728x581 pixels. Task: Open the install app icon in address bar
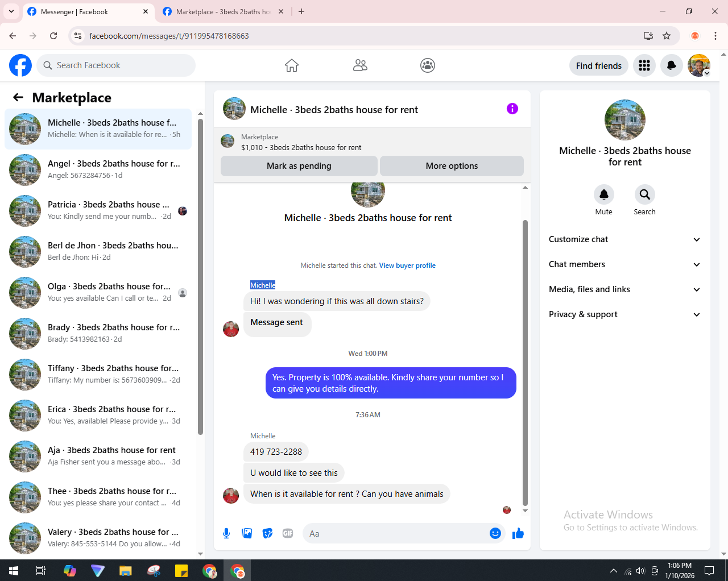coord(648,36)
